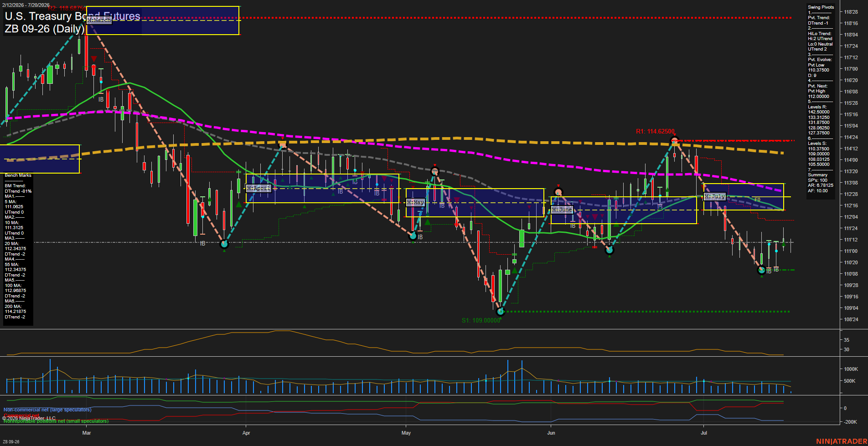868x446 pixels.
Task: Click the M:April monthly range label
Action: pos(258,188)
